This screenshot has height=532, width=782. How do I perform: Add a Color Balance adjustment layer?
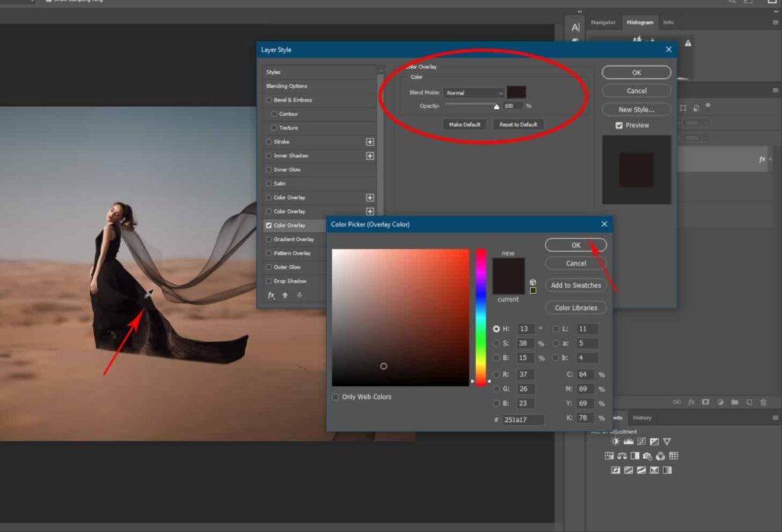click(x=622, y=456)
